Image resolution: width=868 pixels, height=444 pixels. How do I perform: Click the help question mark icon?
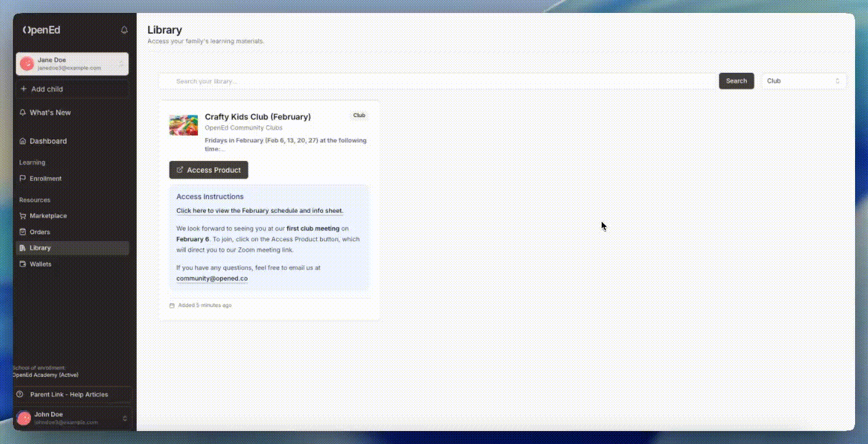20,395
